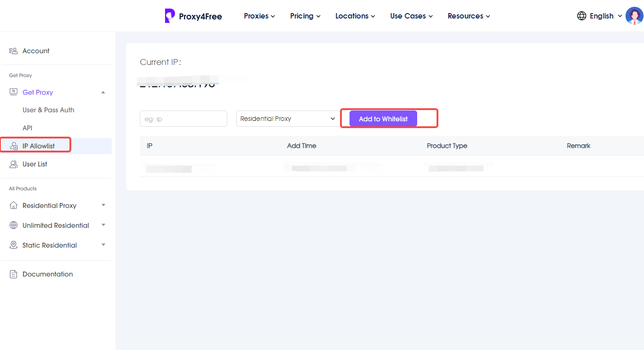Open the Use Cases navigation menu
The width and height of the screenshot is (644, 350).
411,16
